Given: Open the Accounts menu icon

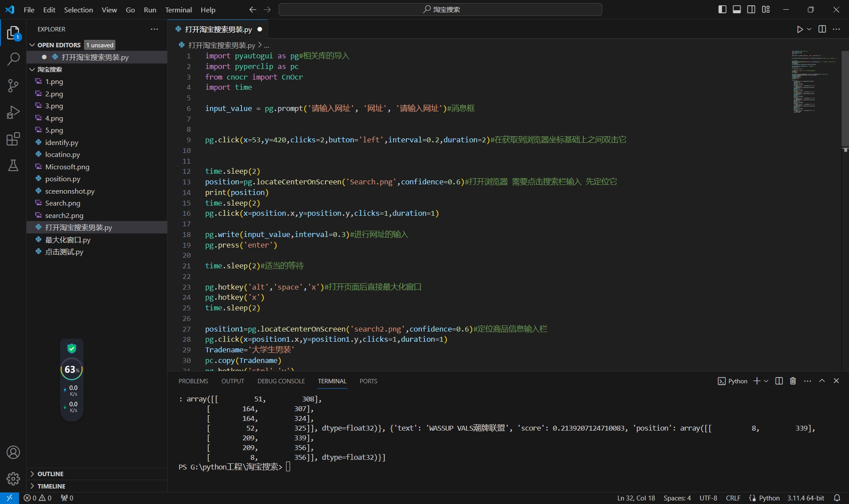Looking at the screenshot, I should point(13,452).
